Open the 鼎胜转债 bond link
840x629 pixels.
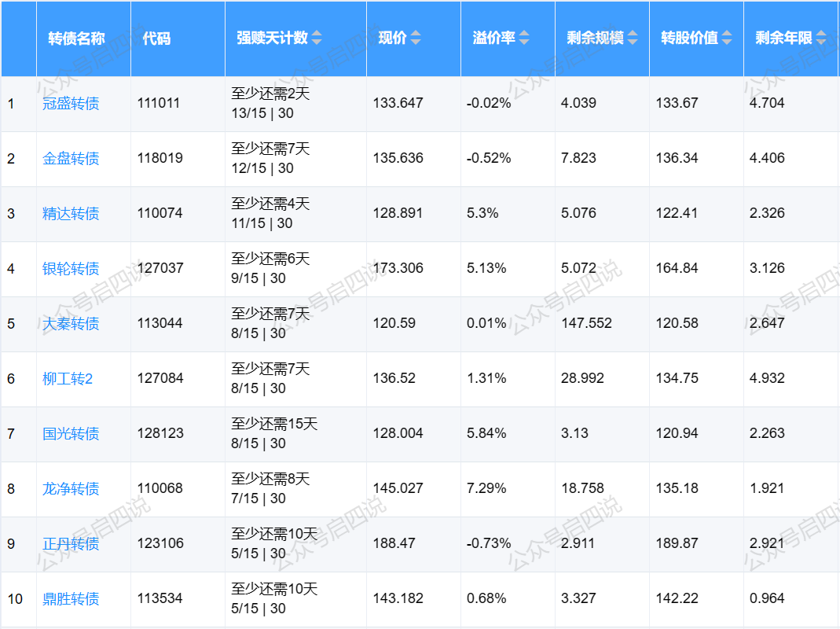[x=71, y=599]
